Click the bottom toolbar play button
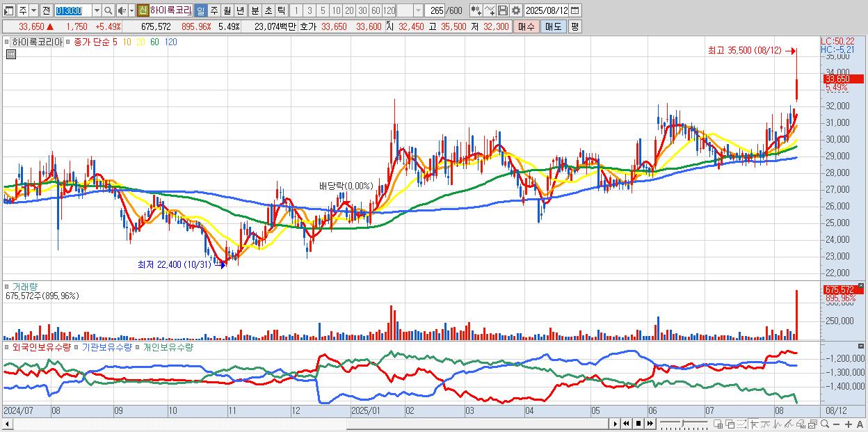Image resolution: width=868 pixels, height=432 pixels. point(616,424)
